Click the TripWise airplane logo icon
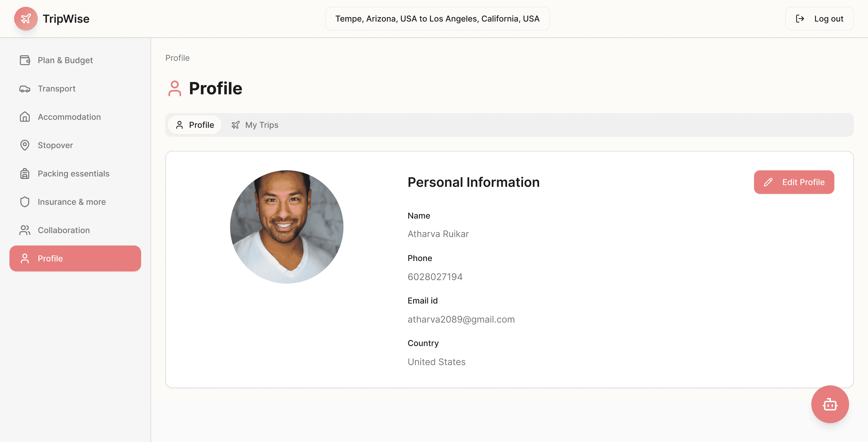The width and height of the screenshot is (868, 442). click(x=26, y=19)
